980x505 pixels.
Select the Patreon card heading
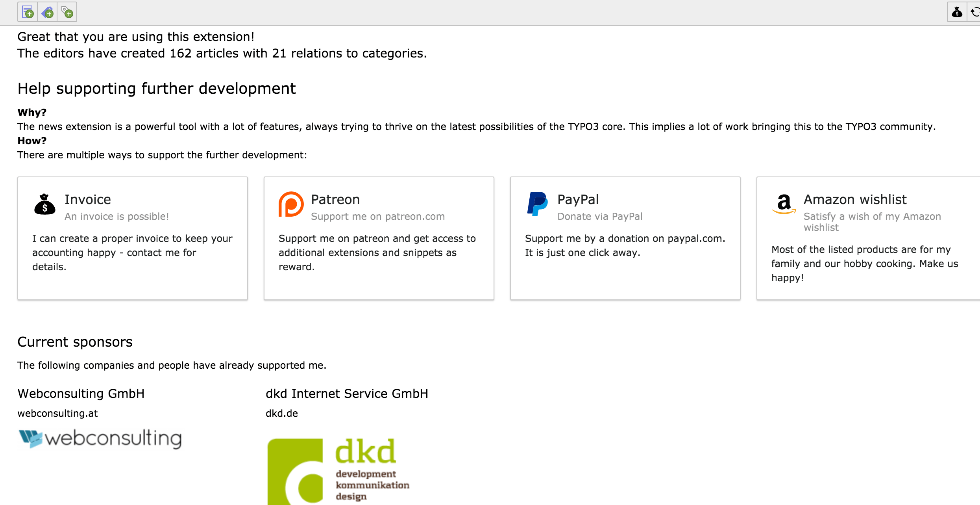coord(335,200)
